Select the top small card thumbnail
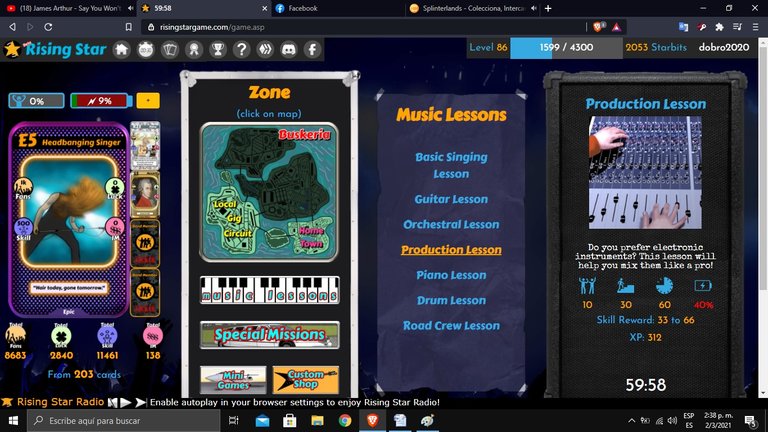The height and width of the screenshot is (432, 768). click(x=145, y=145)
